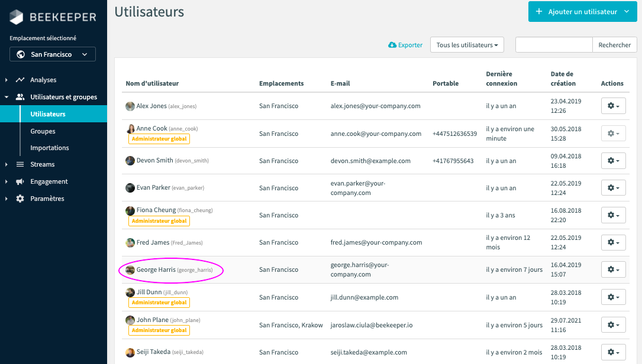Click inside the user search field
Viewport: 642px width, 364px height.
[554, 44]
